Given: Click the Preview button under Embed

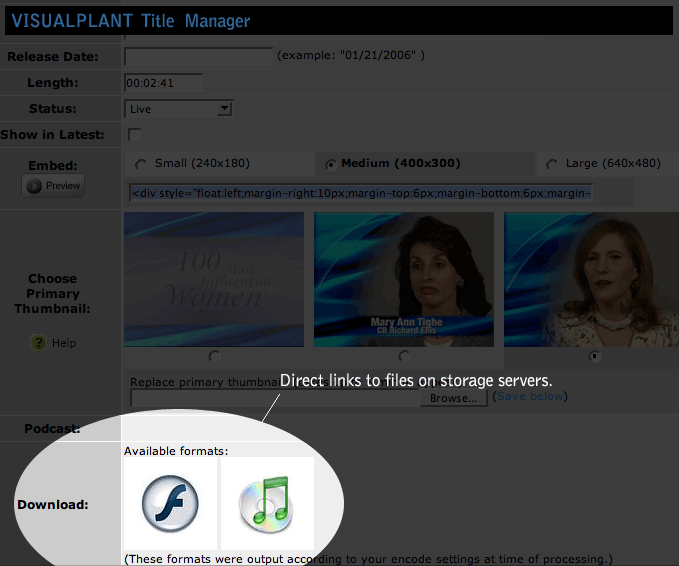Looking at the screenshot, I should [53, 186].
